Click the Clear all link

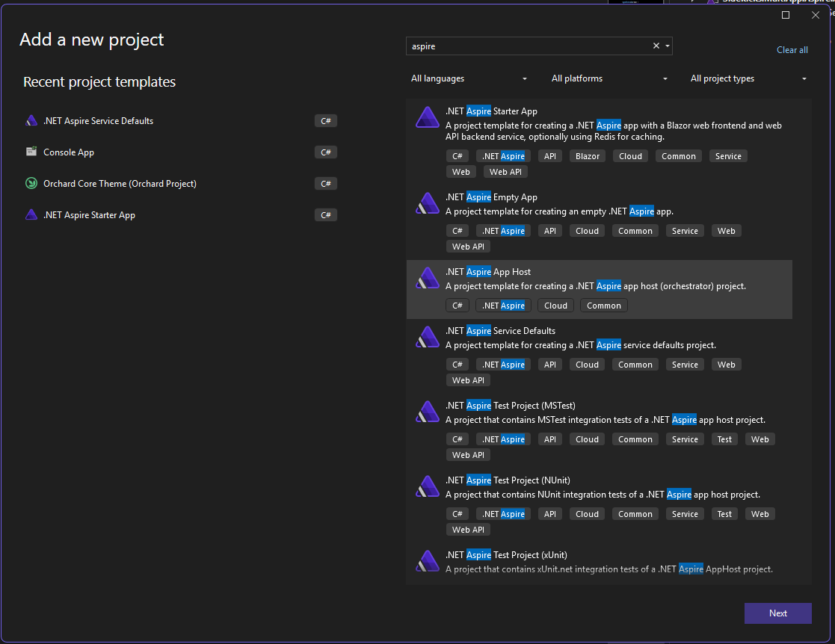(x=792, y=49)
